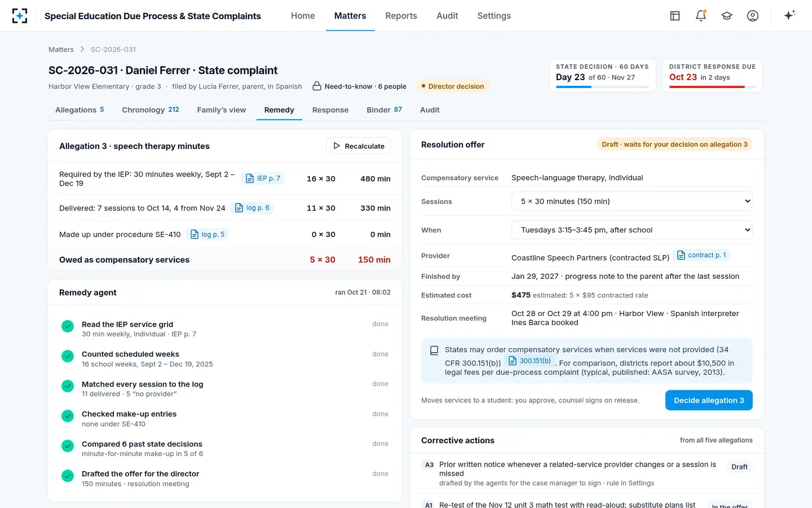This screenshot has height=508, width=812.
Task: Switch to the Allegations tab
Action: pyautogui.click(x=80, y=110)
